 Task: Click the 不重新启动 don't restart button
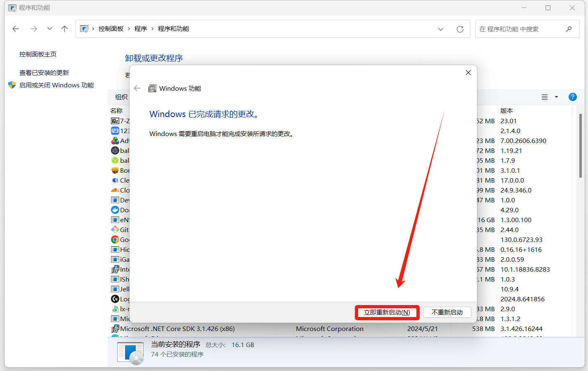pos(447,312)
